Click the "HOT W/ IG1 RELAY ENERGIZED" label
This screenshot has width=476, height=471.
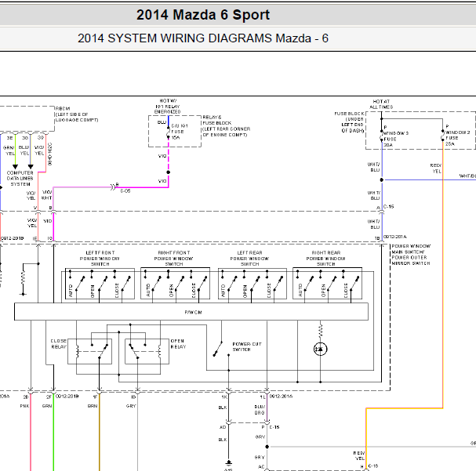(167, 106)
